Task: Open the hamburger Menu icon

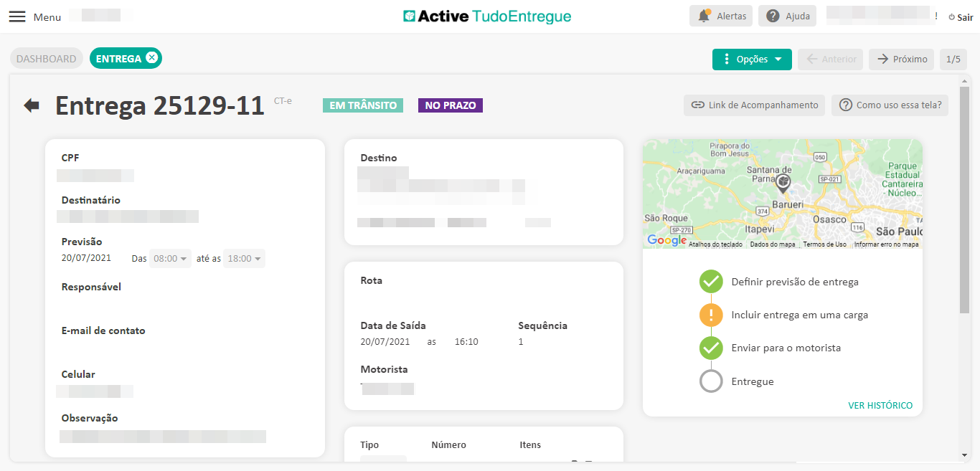Action: [17, 16]
